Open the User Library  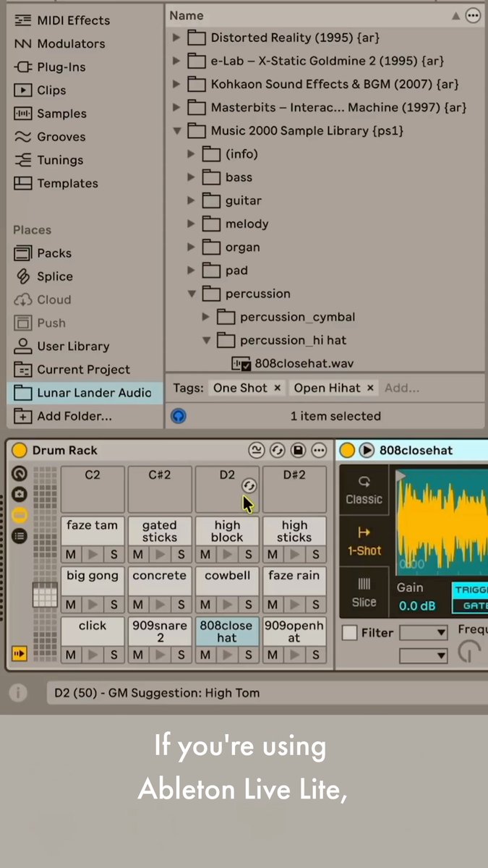pos(62,346)
